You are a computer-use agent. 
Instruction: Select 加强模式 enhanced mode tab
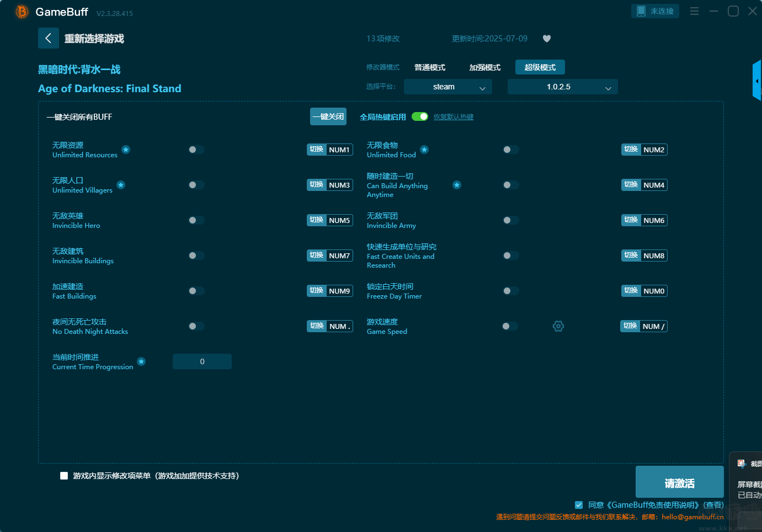485,67
